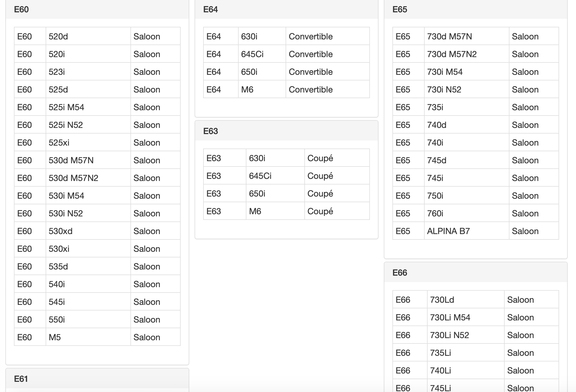Image resolution: width=576 pixels, height=392 pixels.
Task: Select the E65 ALPINA B7 row
Action: [x=476, y=231]
